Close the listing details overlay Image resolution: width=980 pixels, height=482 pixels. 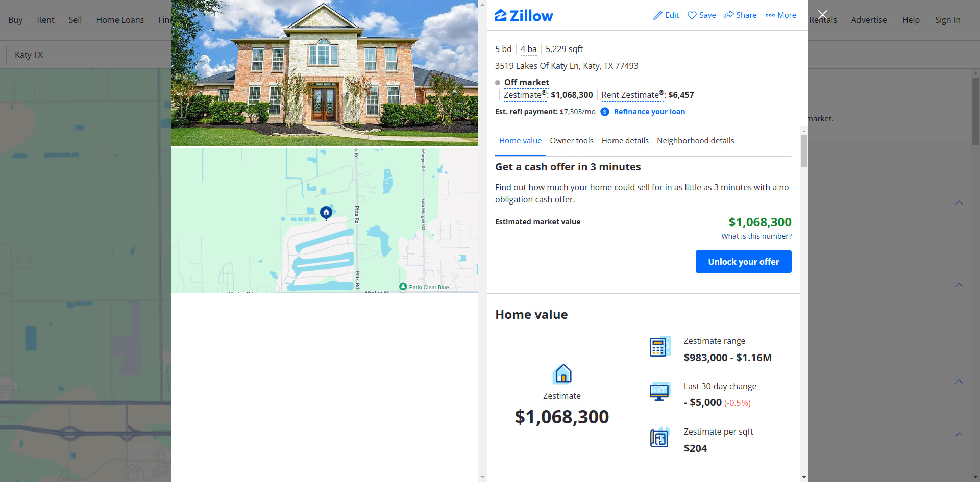click(x=822, y=15)
